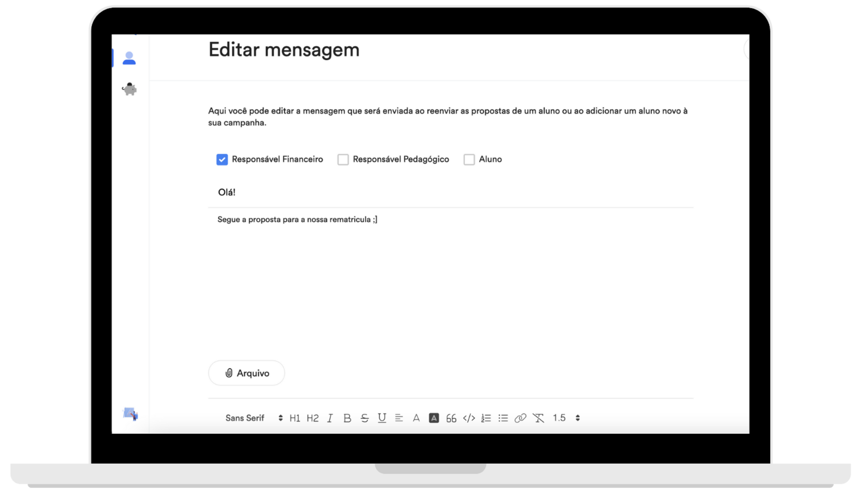This screenshot has width=868, height=502.
Task: Underline the selected text
Action: point(382,418)
